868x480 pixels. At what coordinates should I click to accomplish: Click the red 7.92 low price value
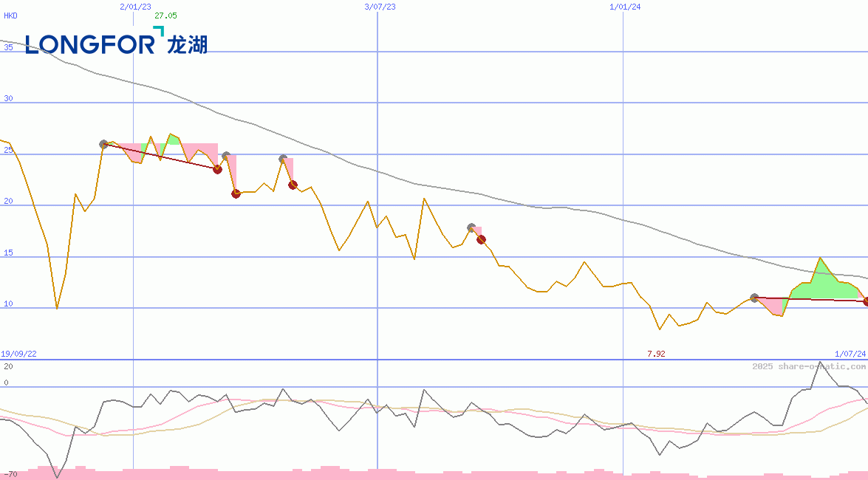tap(656, 353)
